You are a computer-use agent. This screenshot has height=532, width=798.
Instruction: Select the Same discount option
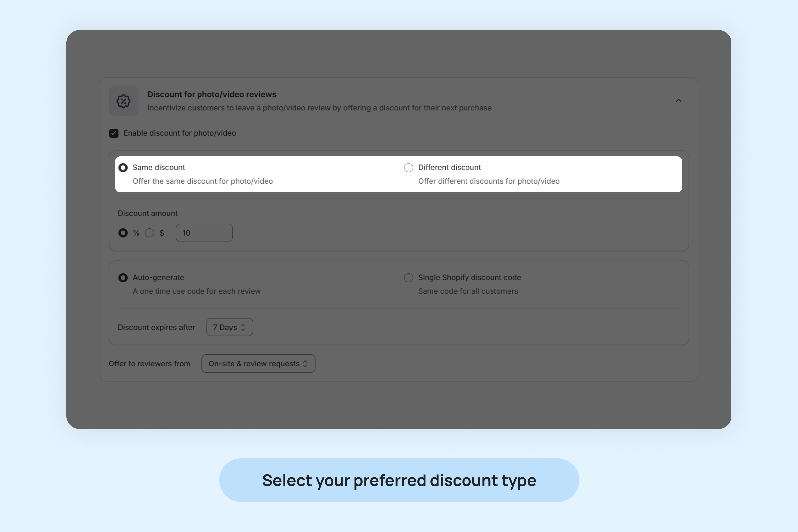(123, 168)
